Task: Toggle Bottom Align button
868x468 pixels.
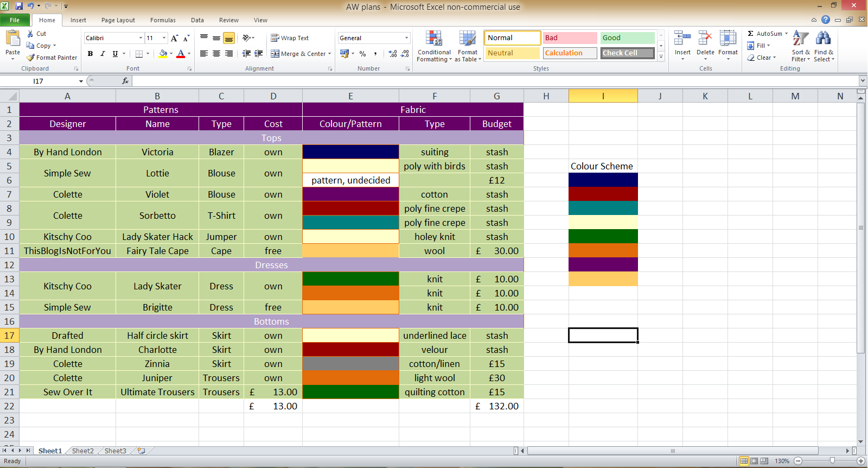Action: pos(229,38)
